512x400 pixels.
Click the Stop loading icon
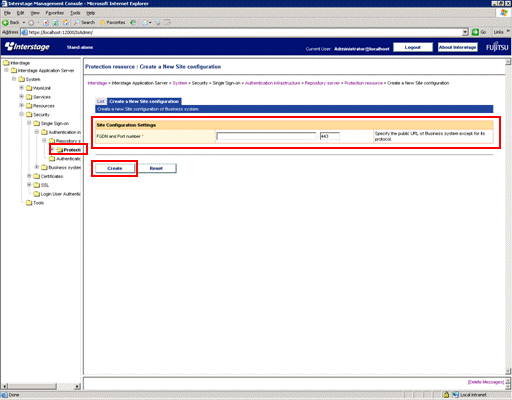coord(46,22)
